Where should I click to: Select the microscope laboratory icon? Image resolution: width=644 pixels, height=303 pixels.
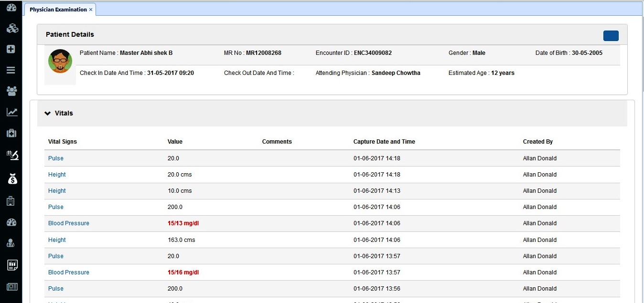tap(12, 155)
